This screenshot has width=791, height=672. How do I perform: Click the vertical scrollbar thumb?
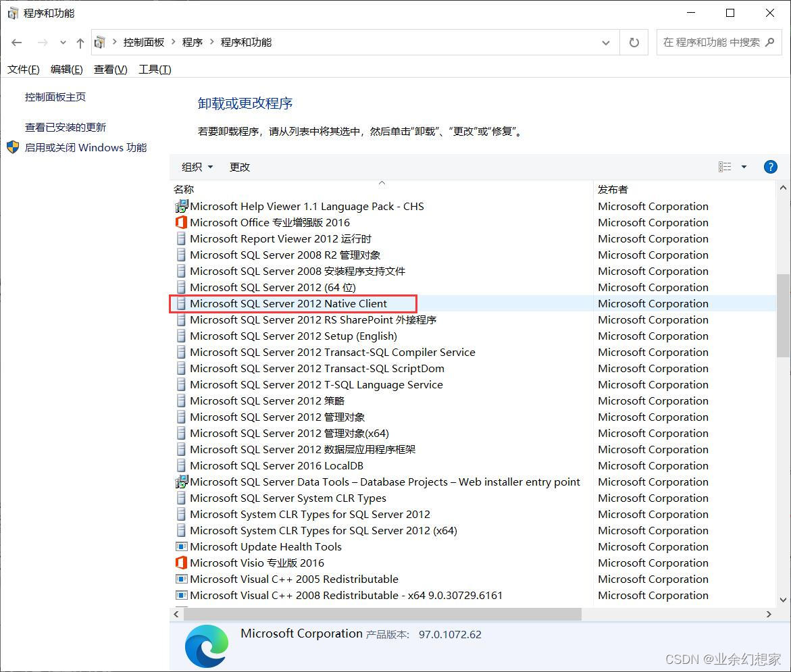(783, 315)
